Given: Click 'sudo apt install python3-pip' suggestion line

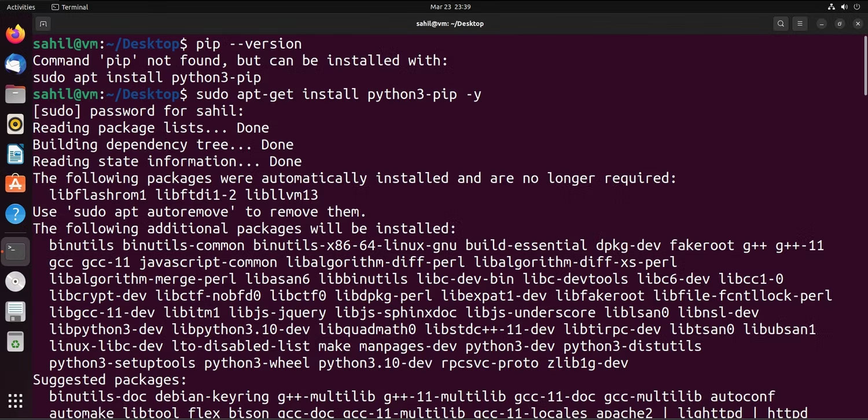Looking at the screenshot, I should pos(147,78).
